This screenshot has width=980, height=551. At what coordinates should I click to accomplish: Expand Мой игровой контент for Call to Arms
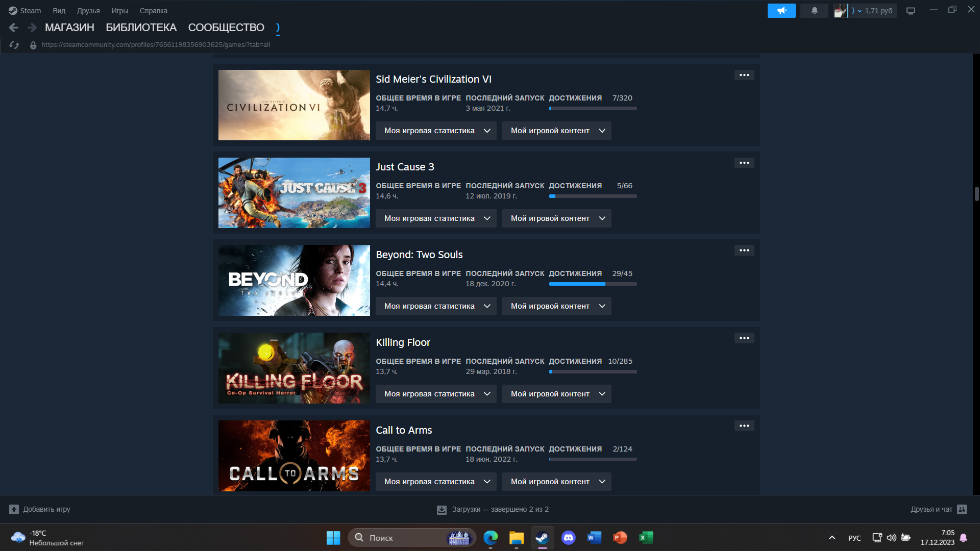[x=557, y=482]
